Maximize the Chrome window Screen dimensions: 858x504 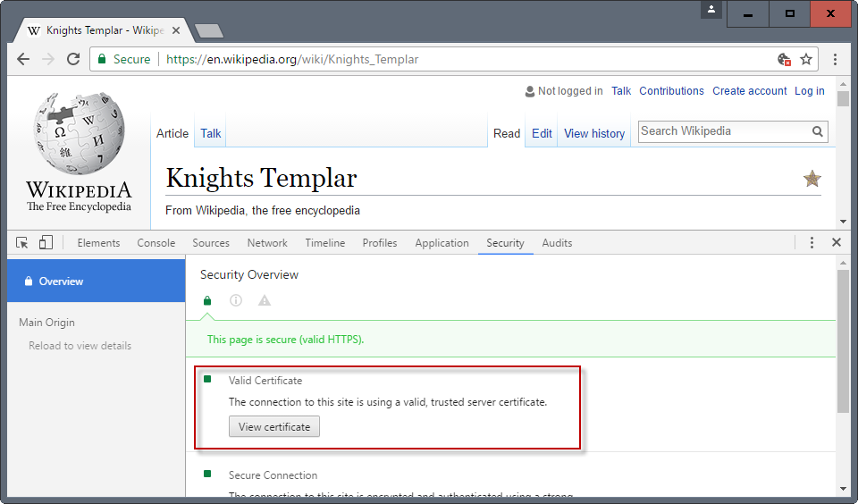789,13
